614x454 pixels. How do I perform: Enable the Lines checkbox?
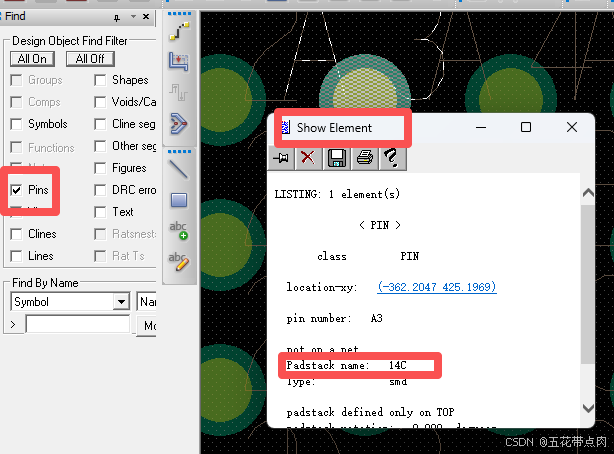point(16,256)
